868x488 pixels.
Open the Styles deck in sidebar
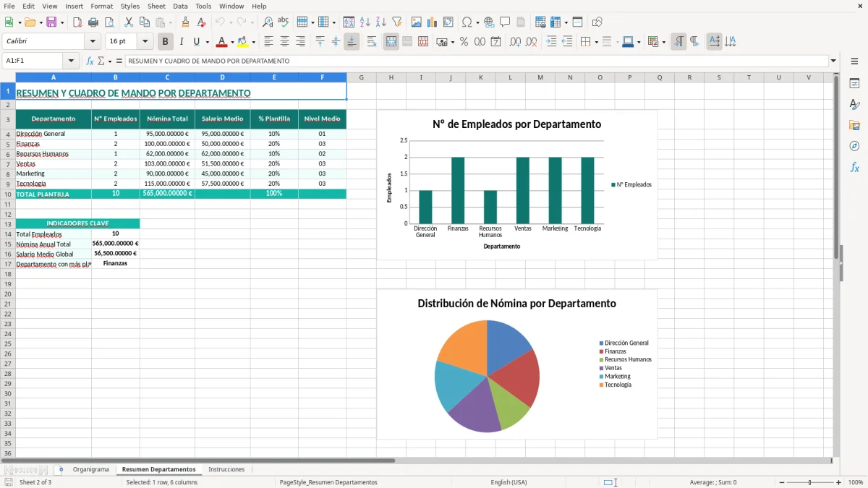click(854, 104)
